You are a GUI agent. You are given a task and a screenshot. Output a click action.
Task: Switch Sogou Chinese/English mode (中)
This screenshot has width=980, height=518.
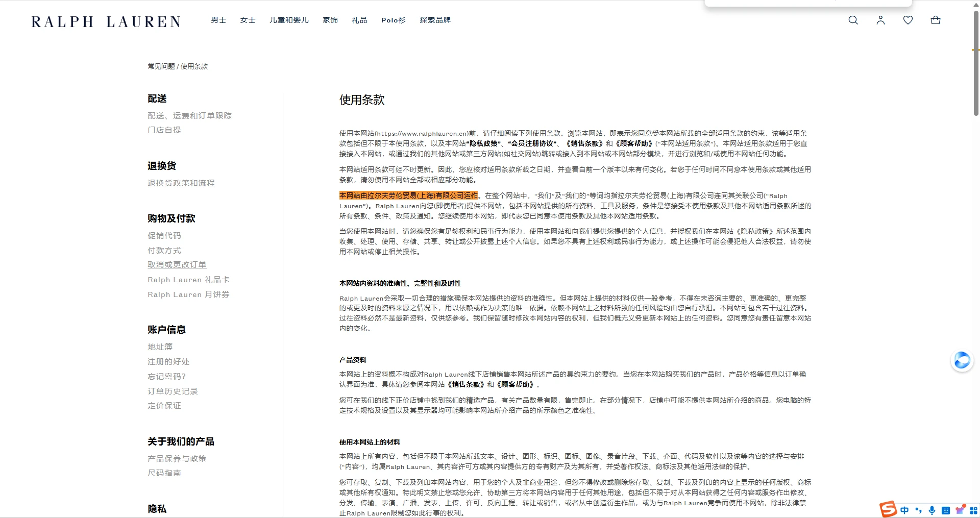tap(904, 510)
